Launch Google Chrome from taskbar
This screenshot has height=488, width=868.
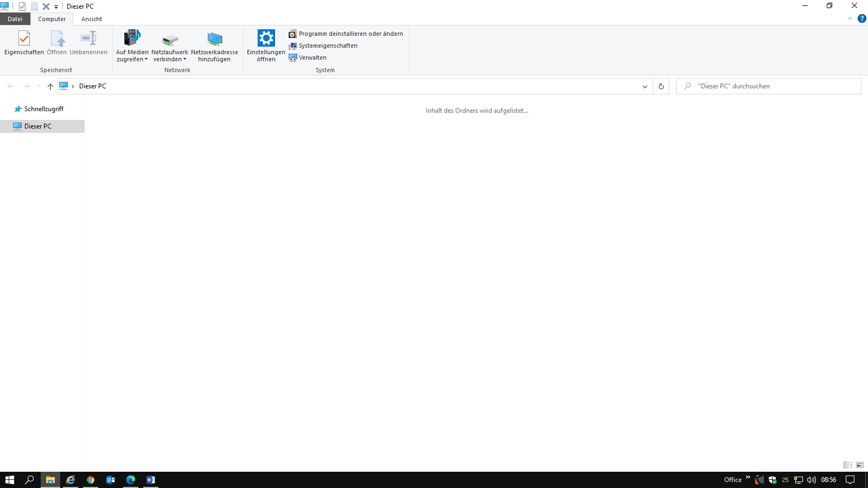(x=91, y=480)
